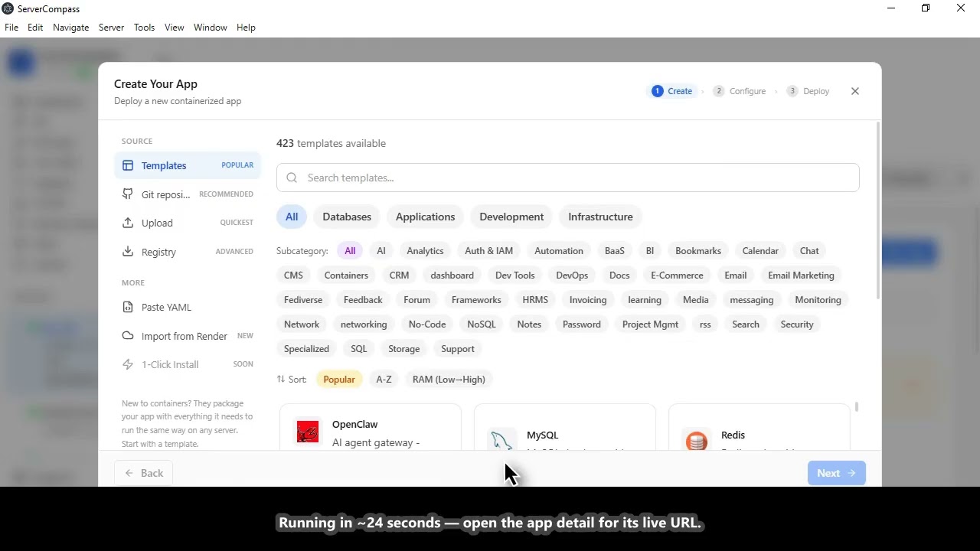Filter by the Project Mgmt subcategory
Image resolution: width=980 pixels, height=551 pixels.
coord(650,324)
